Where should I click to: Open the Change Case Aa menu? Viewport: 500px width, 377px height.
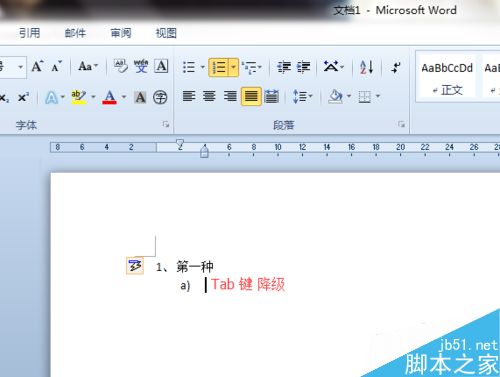[88, 66]
